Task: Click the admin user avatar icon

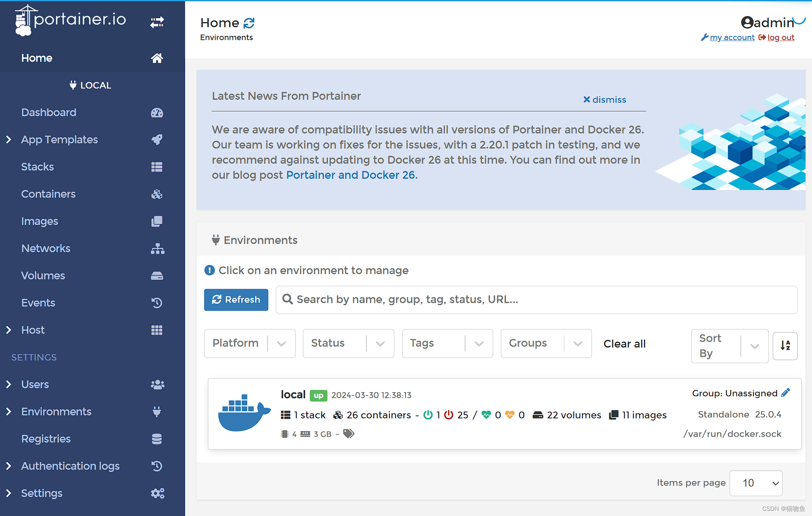Action: click(747, 22)
